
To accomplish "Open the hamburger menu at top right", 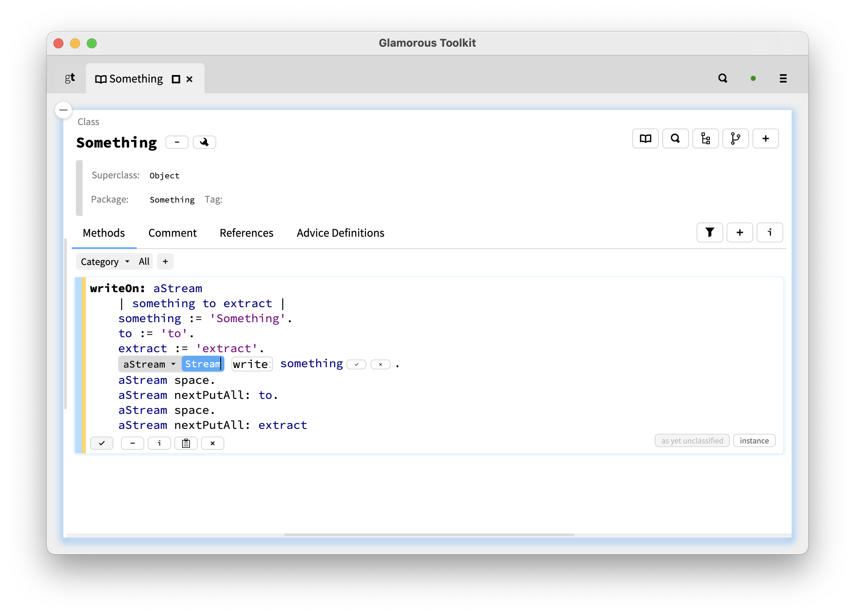I will coord(783,78).
